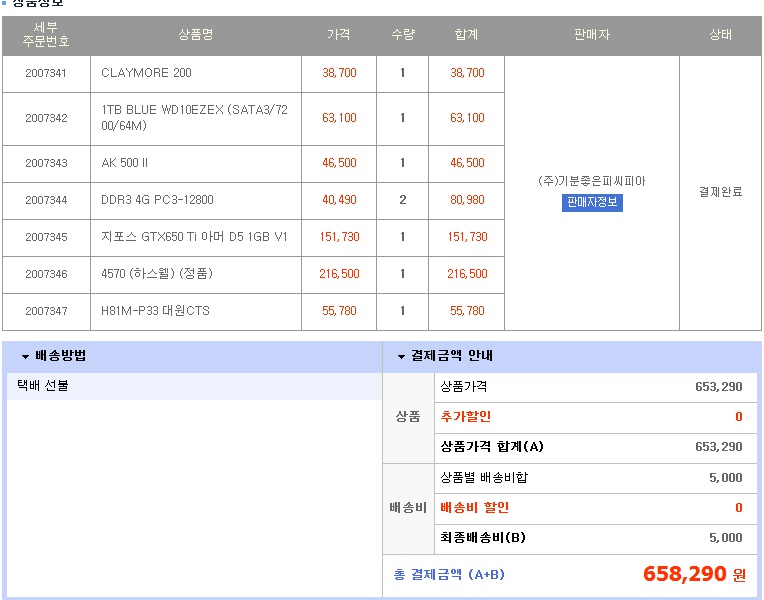Click the 추가할인 label
Image resolution: width=764 pixels, height=600 pixels.
coord(465,417)
